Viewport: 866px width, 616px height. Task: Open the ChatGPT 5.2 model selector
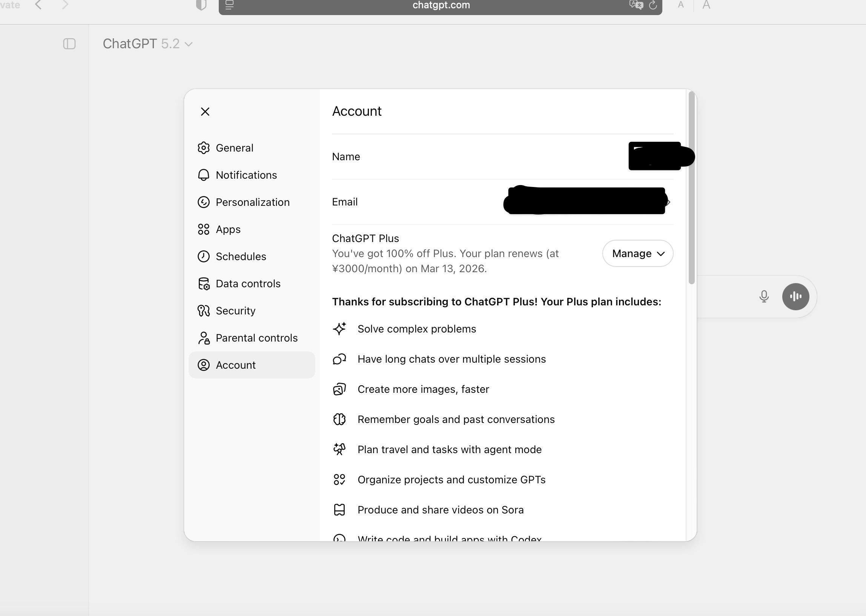[147, 44]
